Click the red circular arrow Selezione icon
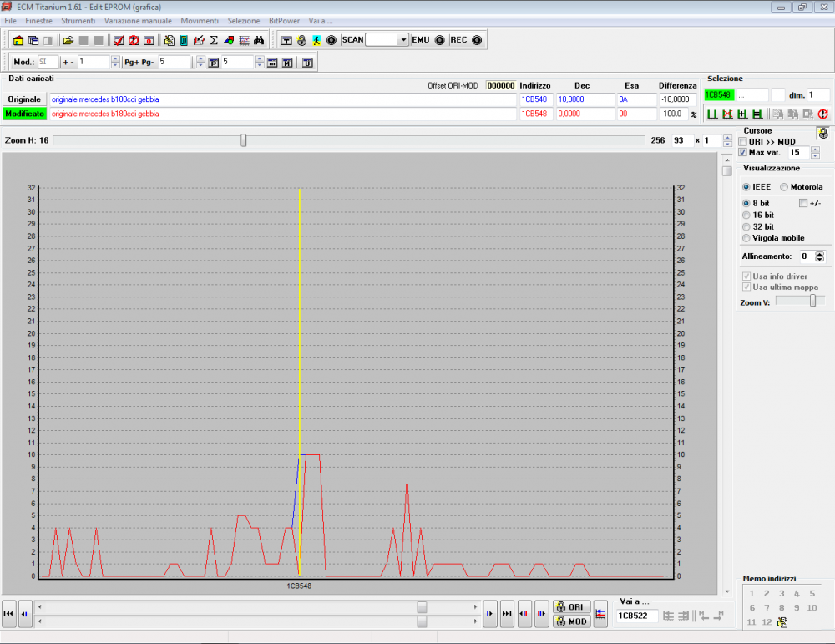This screenshot has height=644, width=835. click(822, 114)
